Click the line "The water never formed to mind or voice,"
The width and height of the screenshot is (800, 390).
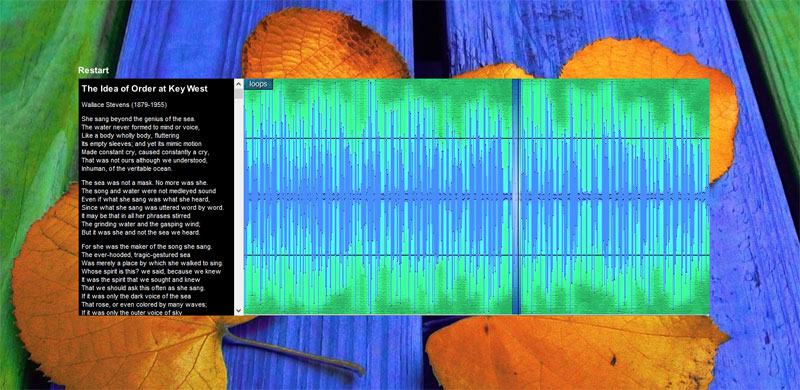coord(140,127)
